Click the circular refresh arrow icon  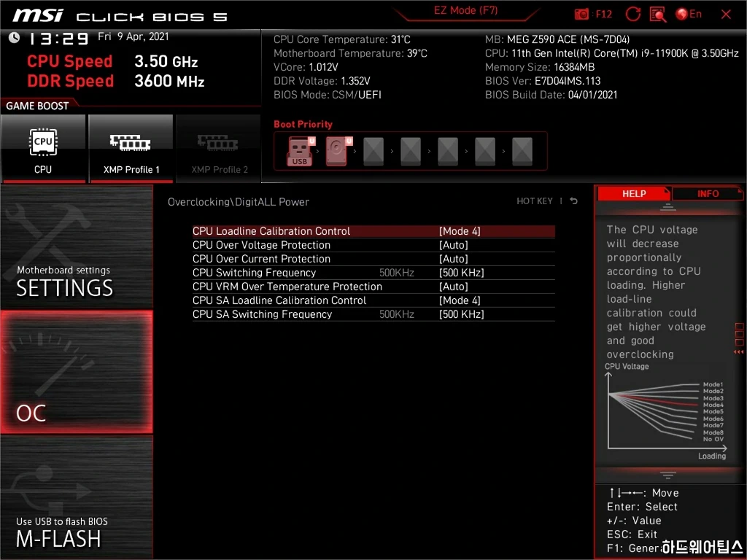pyautogui.click(x=632, y=15)
